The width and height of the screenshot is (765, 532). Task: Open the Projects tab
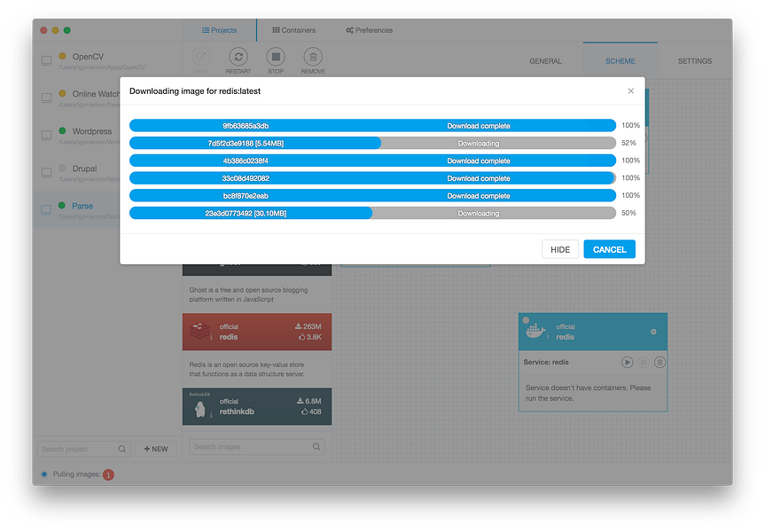(219, 30)
